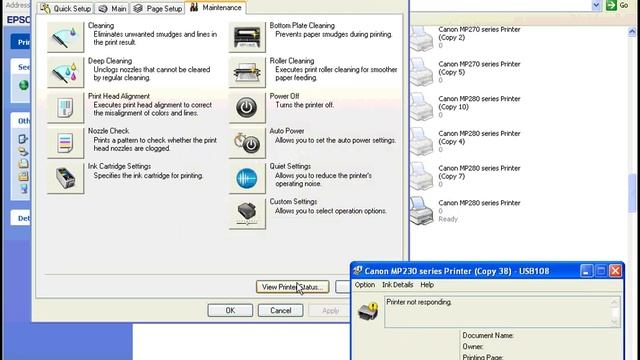Open the Auto Power icon

pos(247,143)
